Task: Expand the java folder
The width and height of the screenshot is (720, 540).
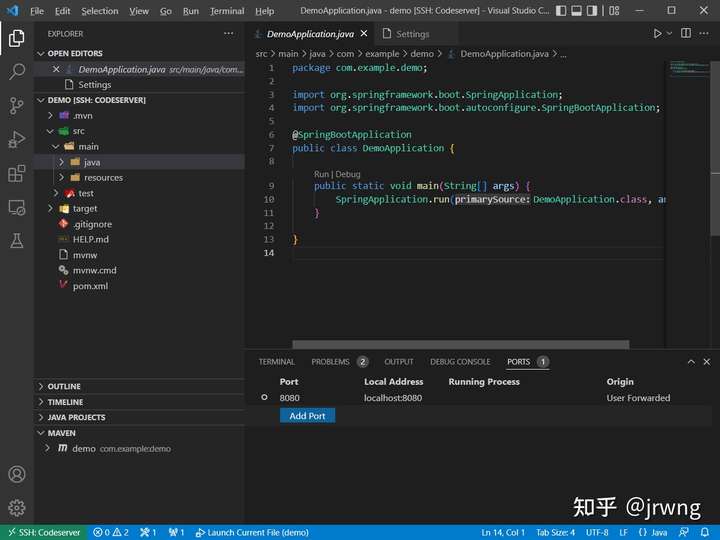Action: tap(61, 162)
